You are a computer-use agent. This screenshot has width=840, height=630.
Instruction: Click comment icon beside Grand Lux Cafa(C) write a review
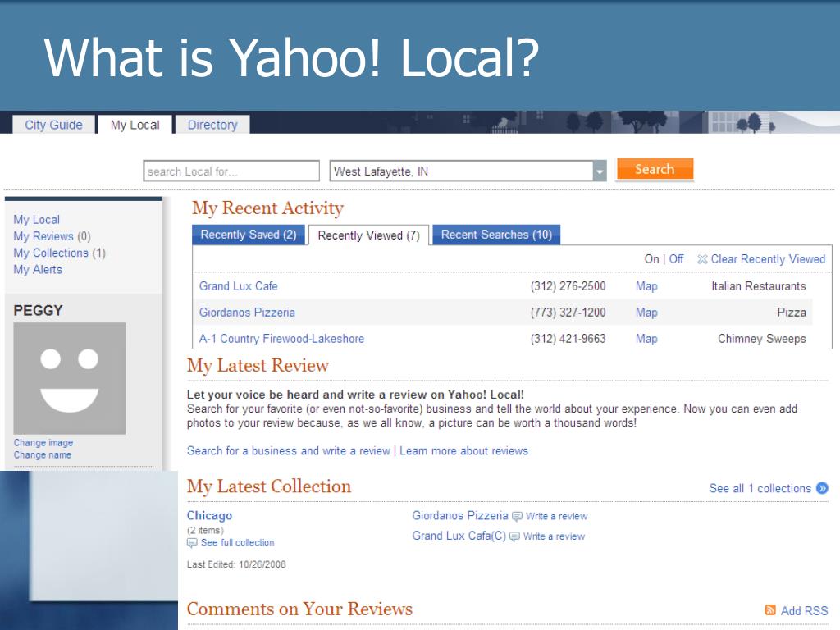point(514,536)
